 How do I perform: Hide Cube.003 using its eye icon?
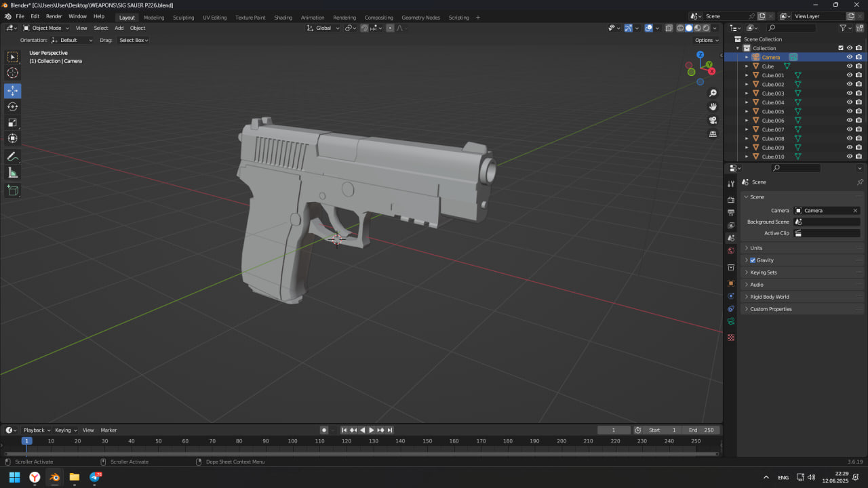(849, 94)
